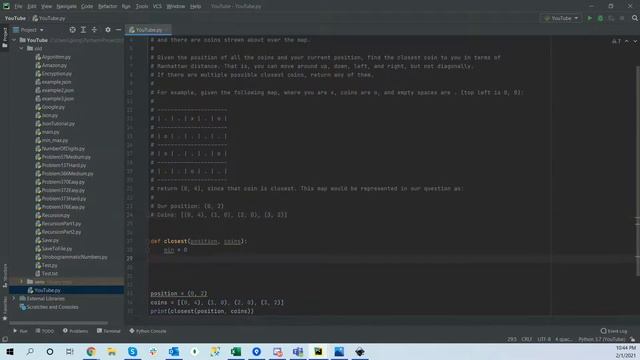
Task: Open the Edit menu
Action: tap(32, 6)
